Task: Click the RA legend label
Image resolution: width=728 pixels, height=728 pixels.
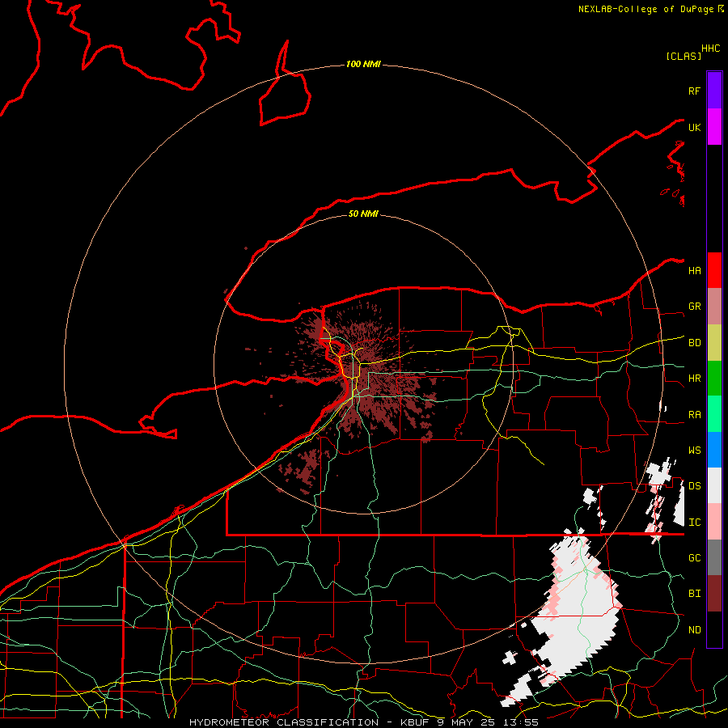Action: pos(694,415)
